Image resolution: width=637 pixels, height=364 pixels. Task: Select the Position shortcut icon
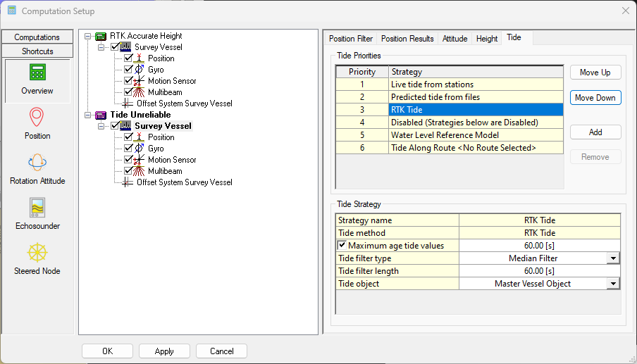pyautogui.click(x=37, y=118)
